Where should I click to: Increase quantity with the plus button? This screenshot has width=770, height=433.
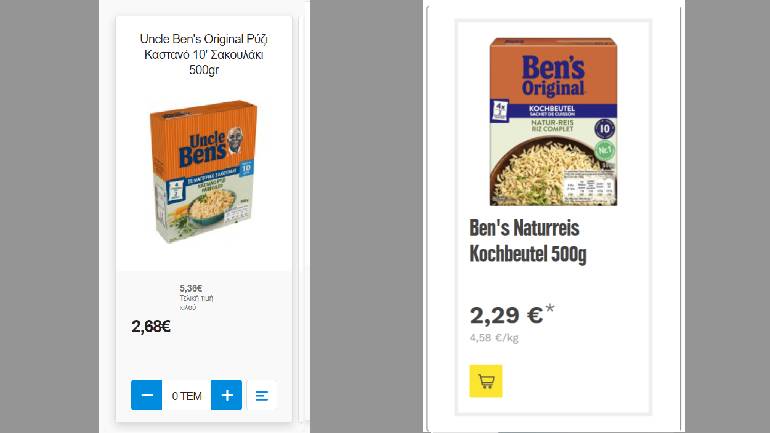[227, 395]
